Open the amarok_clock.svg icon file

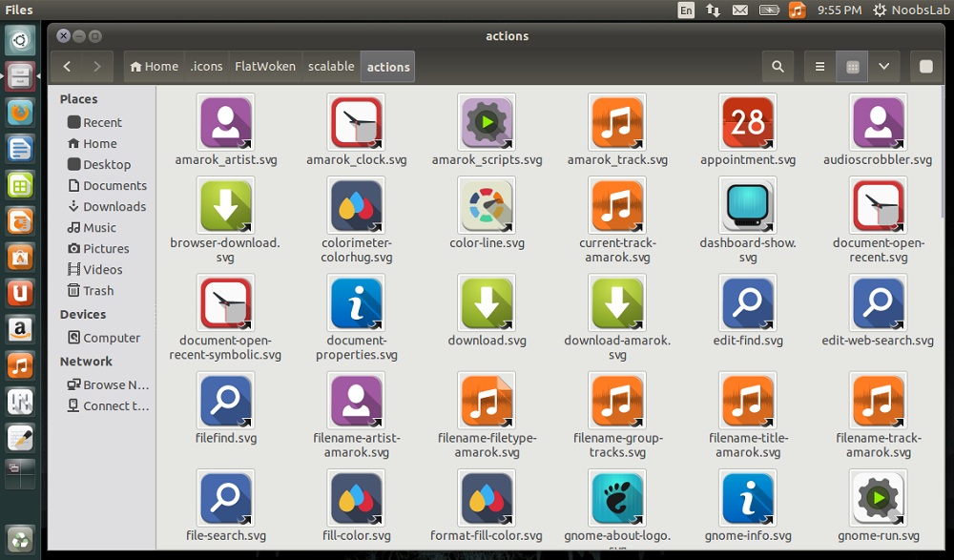[356, 122]
